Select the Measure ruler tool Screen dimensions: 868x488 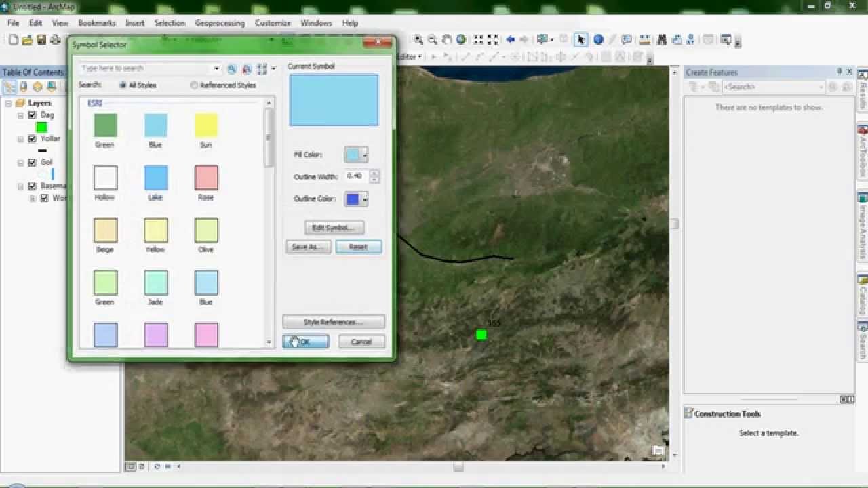coord(645,39)
